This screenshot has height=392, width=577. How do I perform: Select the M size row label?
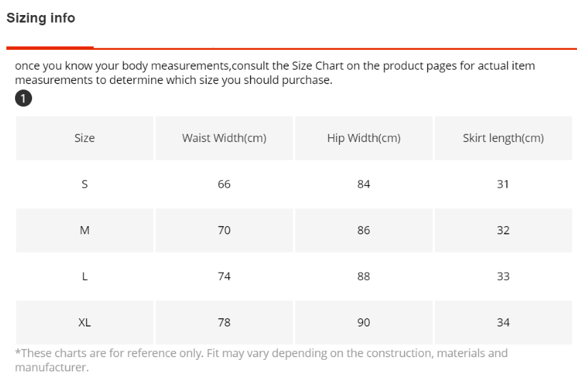(85, 230)
